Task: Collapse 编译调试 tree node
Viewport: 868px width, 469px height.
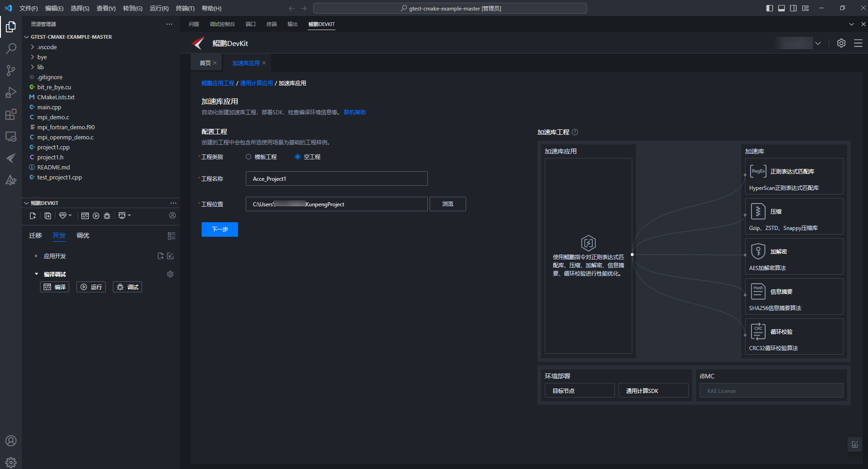Action: coord(36,274)
